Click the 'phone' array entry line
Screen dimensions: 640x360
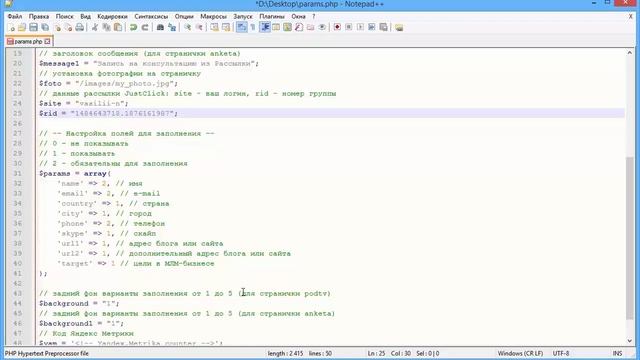pos(111,223)
